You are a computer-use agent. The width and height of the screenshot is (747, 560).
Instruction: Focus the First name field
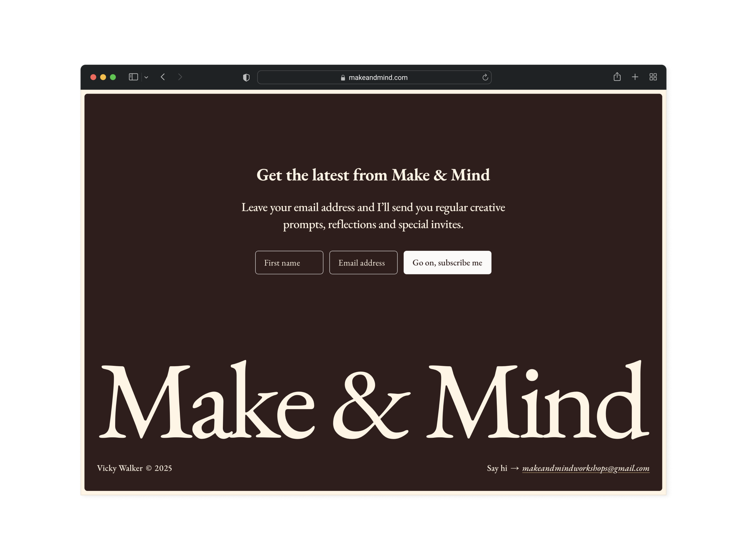click(x=289, y=263)
